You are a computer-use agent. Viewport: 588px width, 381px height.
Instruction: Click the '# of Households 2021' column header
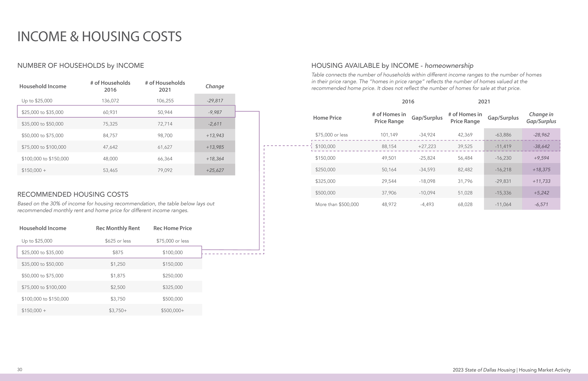165,86
